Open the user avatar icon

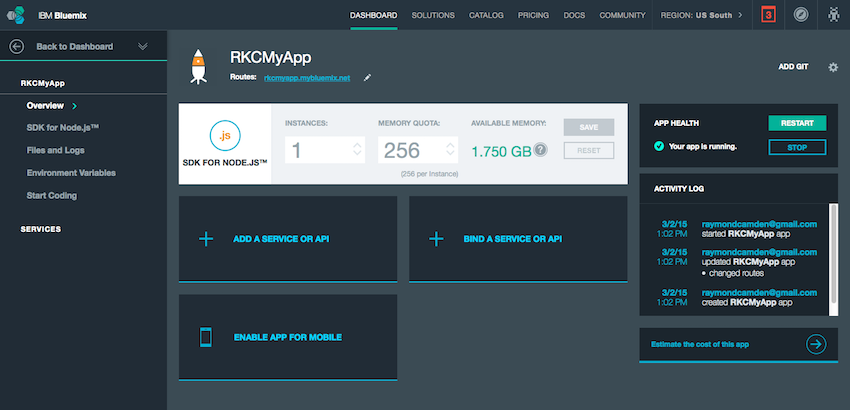point(834,15)
